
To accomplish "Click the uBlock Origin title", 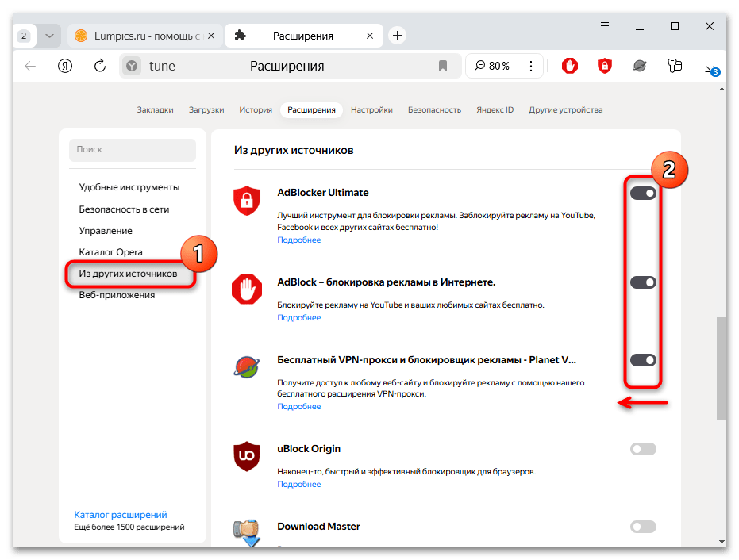I will 309,449.
